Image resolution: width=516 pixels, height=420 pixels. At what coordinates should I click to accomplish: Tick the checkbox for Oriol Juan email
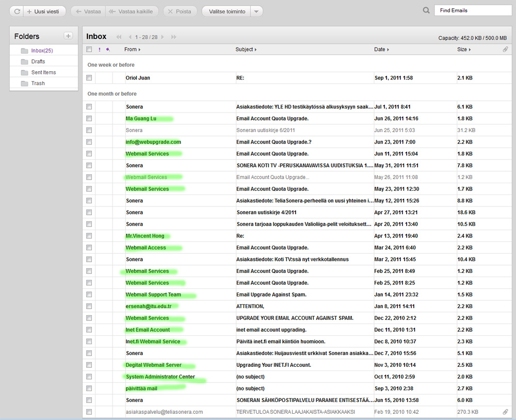click(x=89, y=78)
